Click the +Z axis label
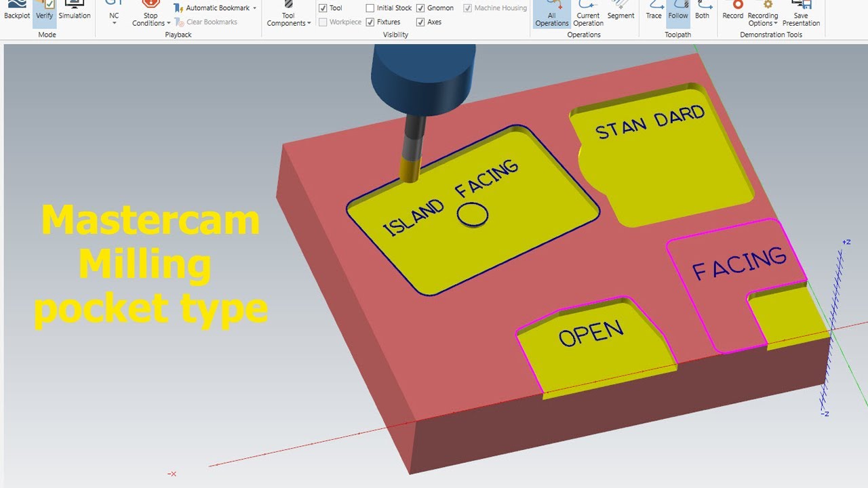Screen dimensions: 868x488 coord(846,242)
